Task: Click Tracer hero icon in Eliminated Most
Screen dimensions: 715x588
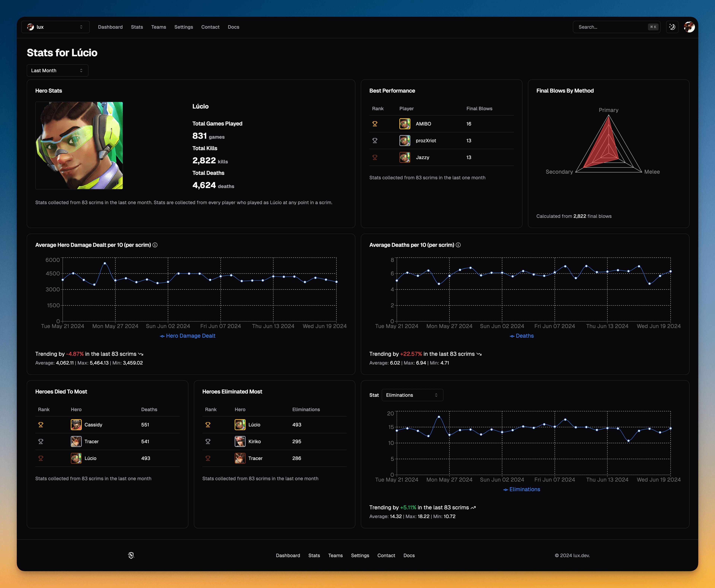Action: tap(240, 458)
